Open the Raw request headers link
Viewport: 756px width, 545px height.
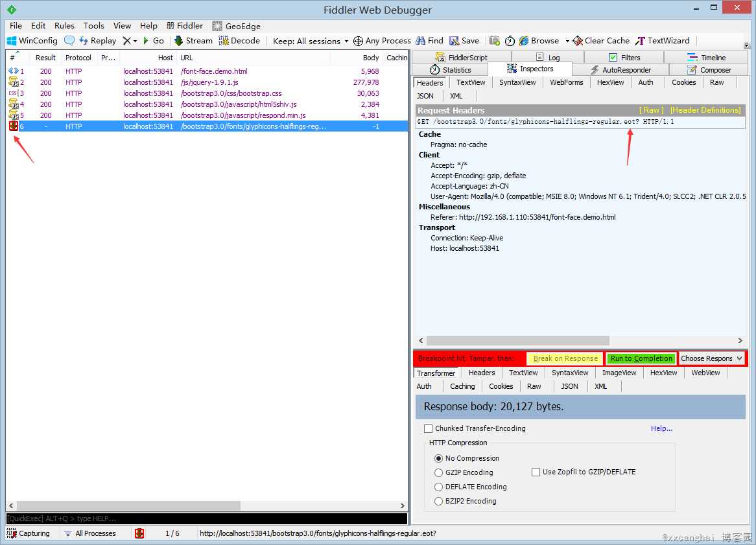[x=651, y=110]
